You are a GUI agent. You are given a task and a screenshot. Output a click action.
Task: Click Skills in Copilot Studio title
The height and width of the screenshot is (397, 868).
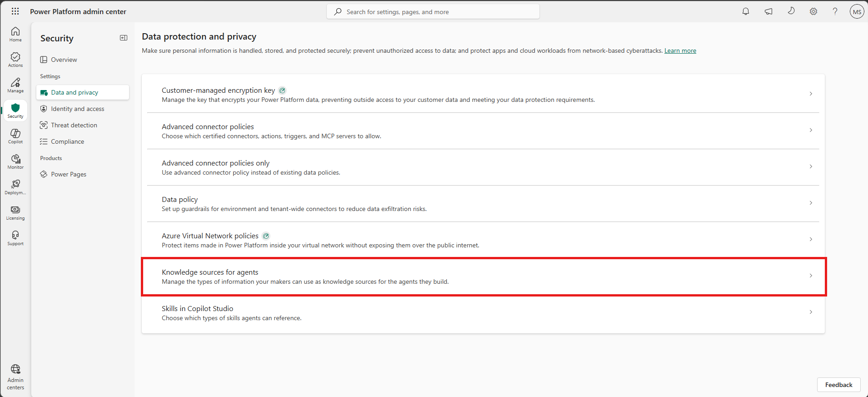click(x=197, y=308)
